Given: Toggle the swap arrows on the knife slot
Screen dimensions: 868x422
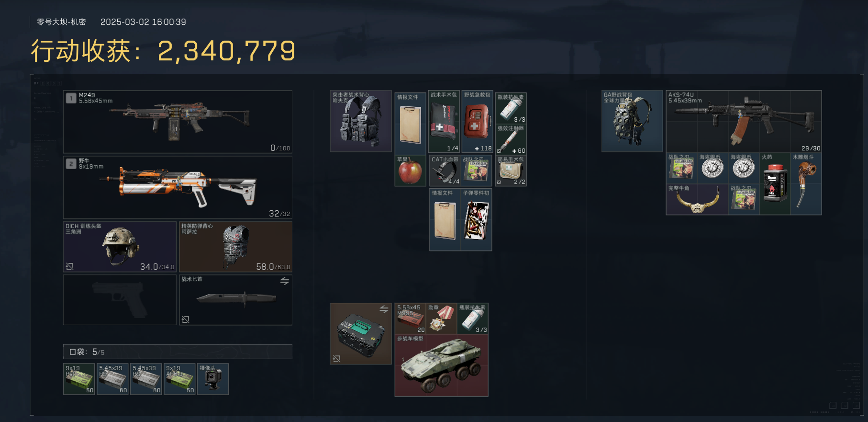Looking at the screenshot, I should pyautogui.click(x=285, y=281).
